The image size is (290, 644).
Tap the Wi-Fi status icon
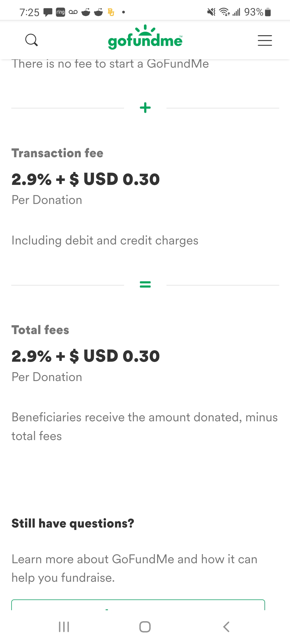pyautogui.click(x=224, y=12)
